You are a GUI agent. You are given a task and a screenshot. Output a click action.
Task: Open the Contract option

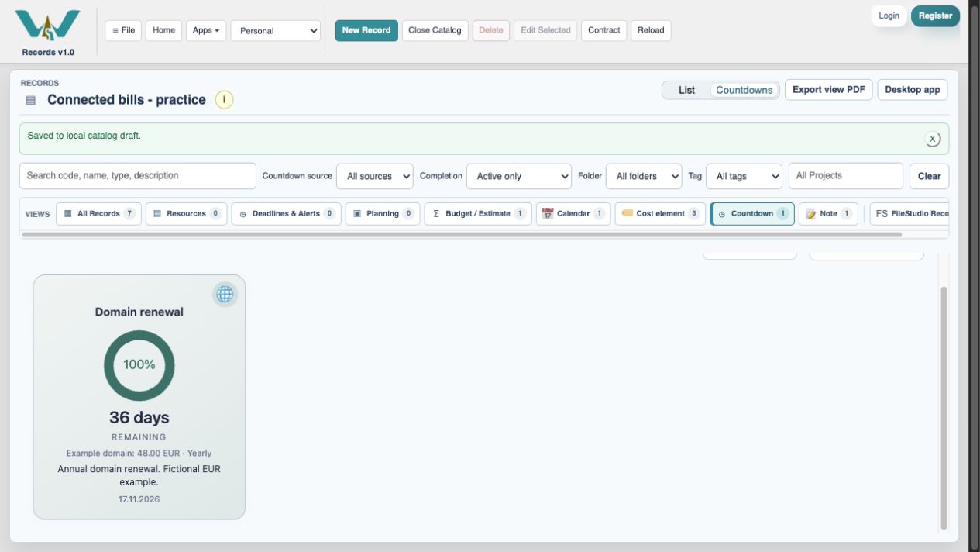(603, 30)
